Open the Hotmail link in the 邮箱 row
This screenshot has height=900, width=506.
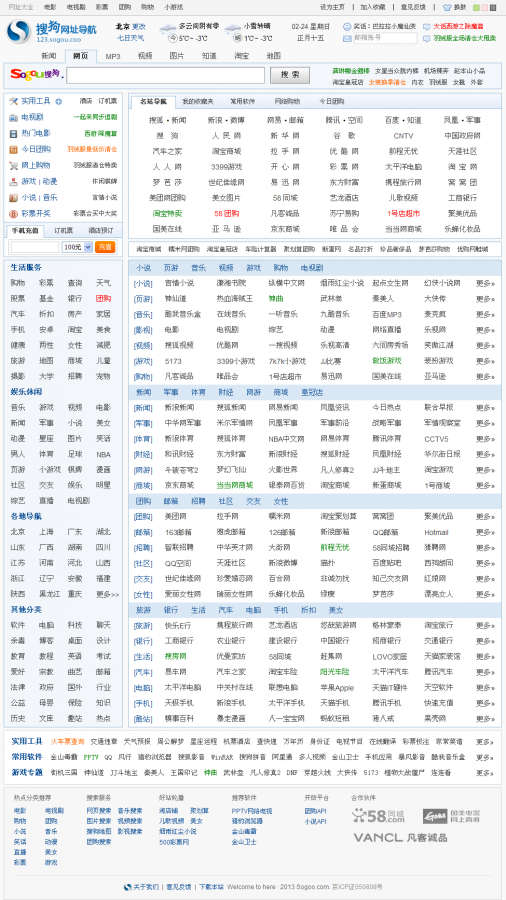click(x=436, y=532)
